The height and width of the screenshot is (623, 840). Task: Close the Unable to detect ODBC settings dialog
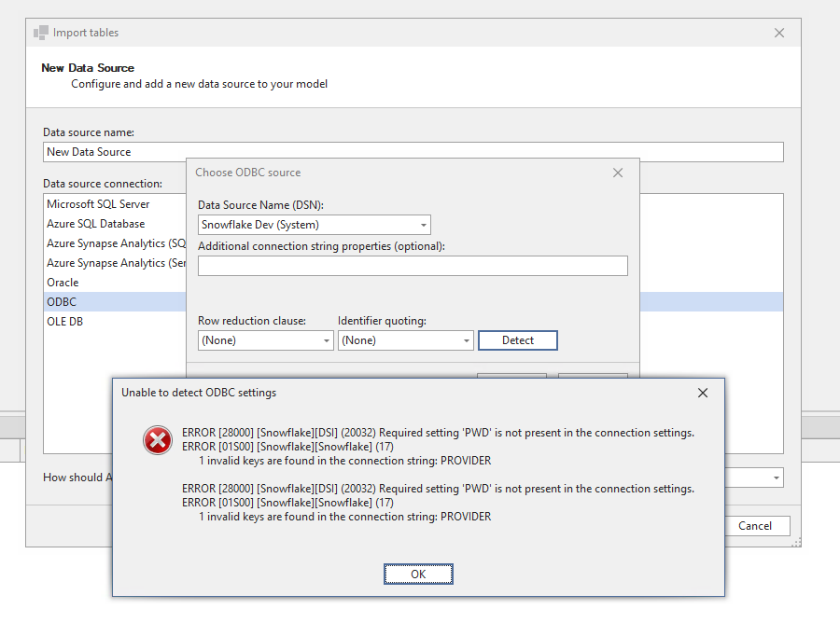pos(702,393)
